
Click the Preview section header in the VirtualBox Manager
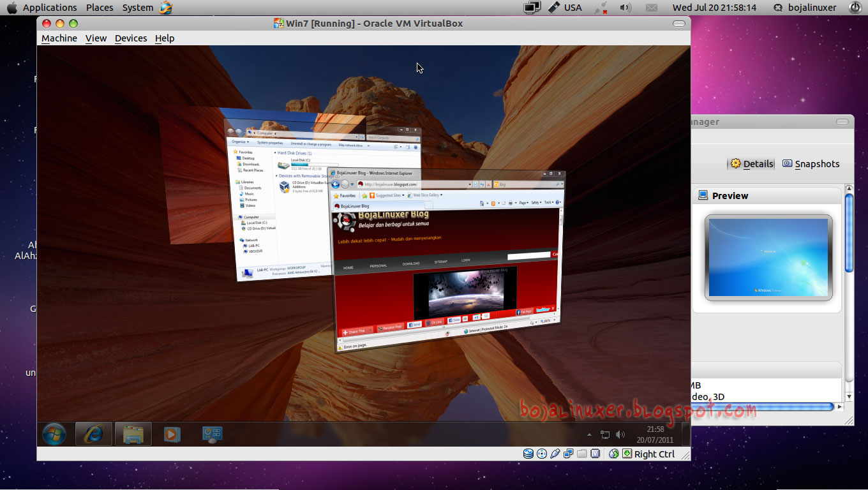pyautogui.click(x=766, y=195)
